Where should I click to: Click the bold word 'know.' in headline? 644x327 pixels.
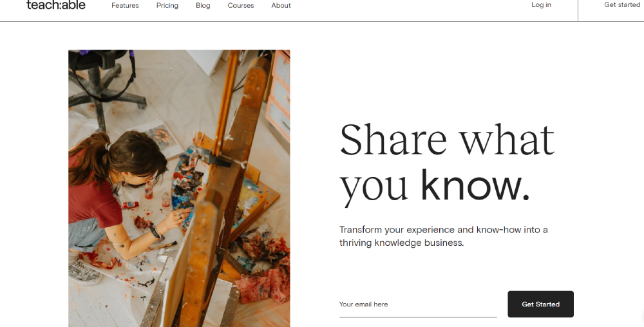tap(475, 185)
